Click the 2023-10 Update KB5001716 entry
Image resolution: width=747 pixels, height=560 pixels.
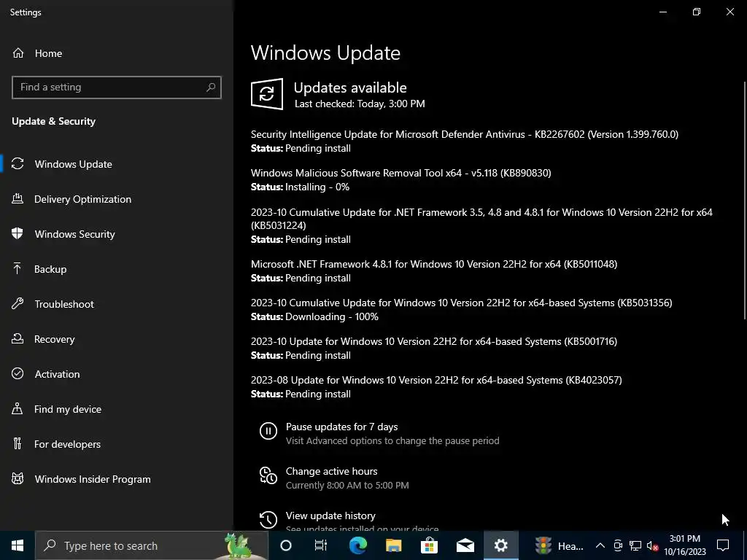tap(434, 341)
